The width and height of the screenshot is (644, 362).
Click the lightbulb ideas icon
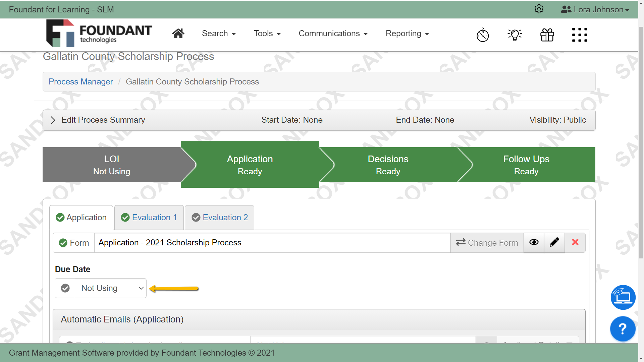(x=515, y=35)
